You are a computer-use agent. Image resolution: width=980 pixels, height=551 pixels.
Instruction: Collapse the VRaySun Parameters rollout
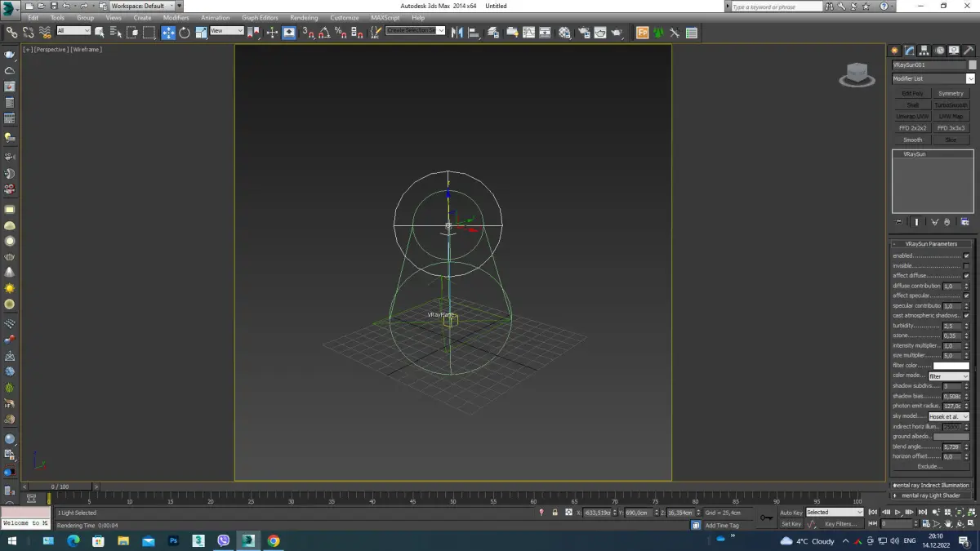click(932, 244)
